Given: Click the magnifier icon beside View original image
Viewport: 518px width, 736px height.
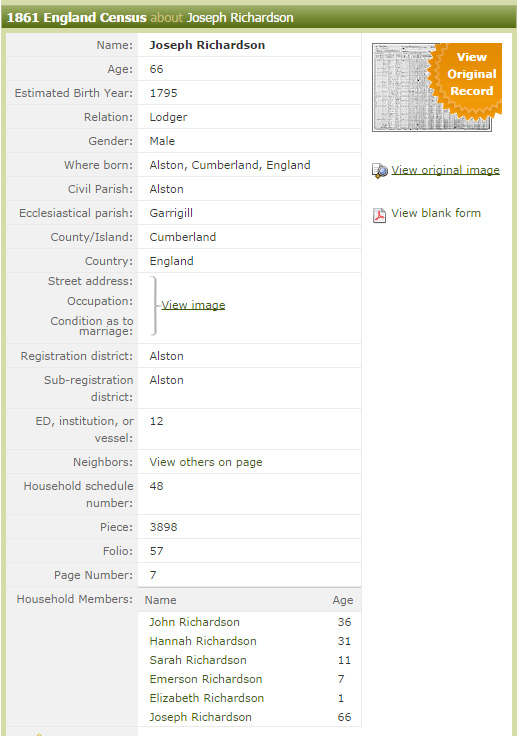Looking at the screenshot, I should point(380,171).
